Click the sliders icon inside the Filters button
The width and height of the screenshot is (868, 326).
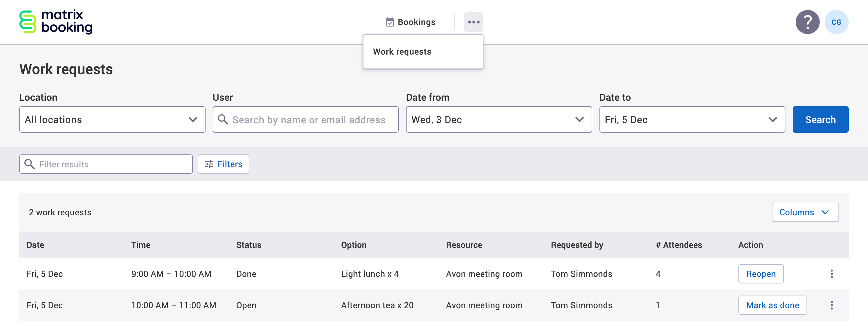tap(209, 164)
